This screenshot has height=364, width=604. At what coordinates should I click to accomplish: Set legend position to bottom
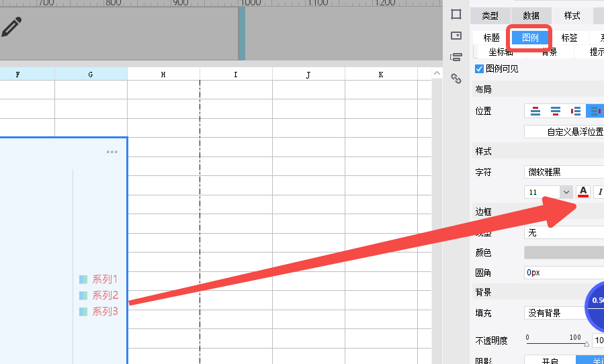(556, 111)
